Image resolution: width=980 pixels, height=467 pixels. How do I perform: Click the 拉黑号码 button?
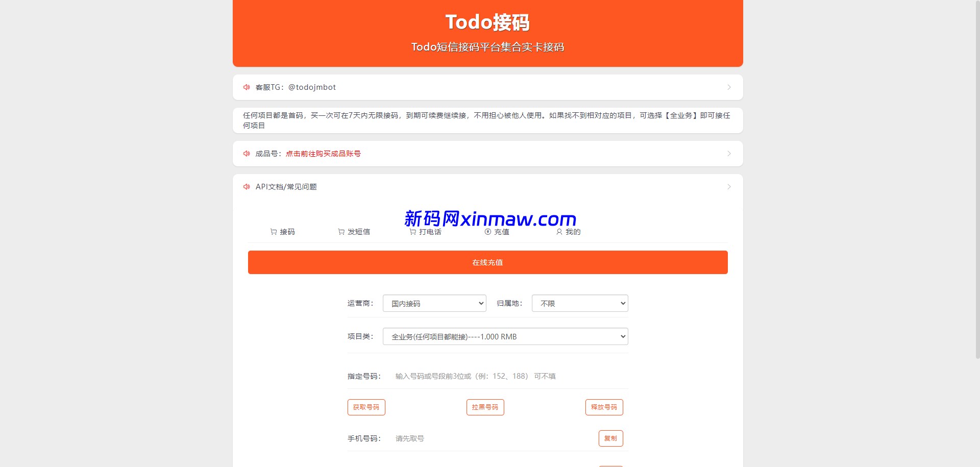tap(485, 407)
